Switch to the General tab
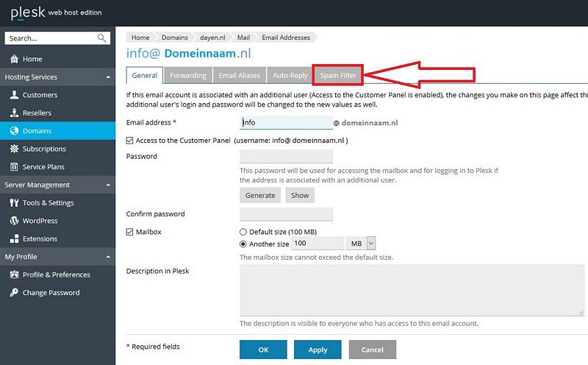Viewport: 588px width, 365px height. tap(144, 75)
